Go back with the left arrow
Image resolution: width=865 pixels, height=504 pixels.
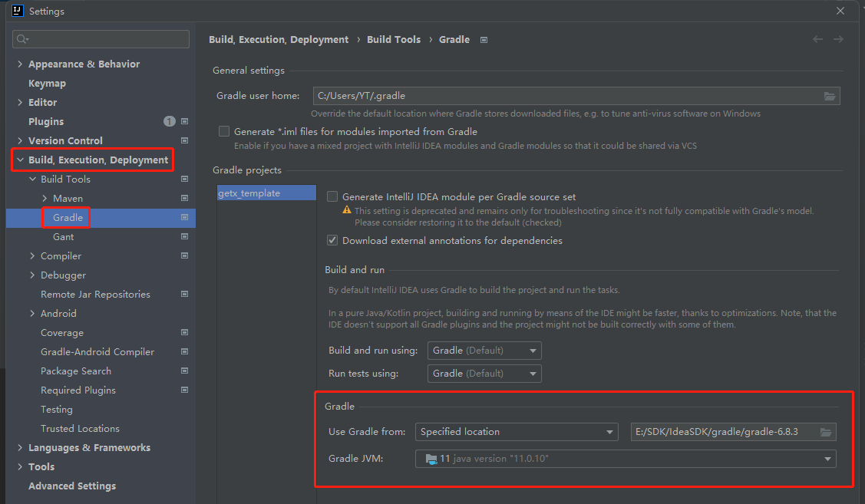pyautogui.click(x=817, y=39)
